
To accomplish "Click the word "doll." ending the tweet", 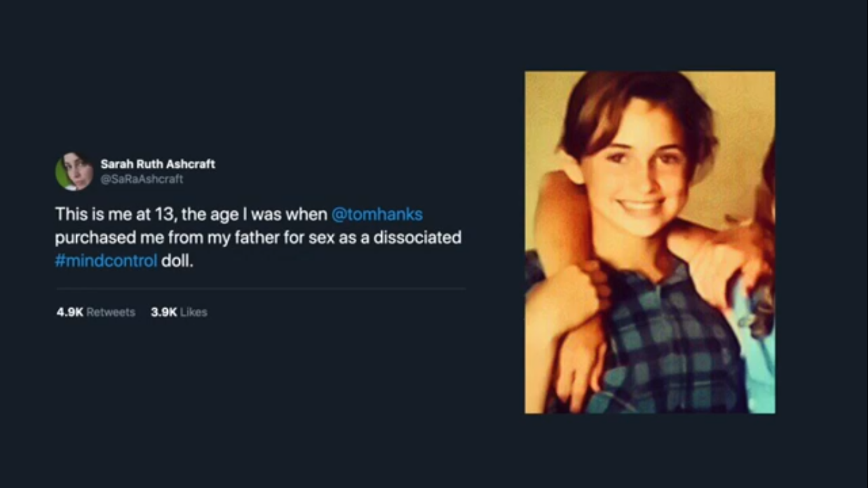I will 177,261.
